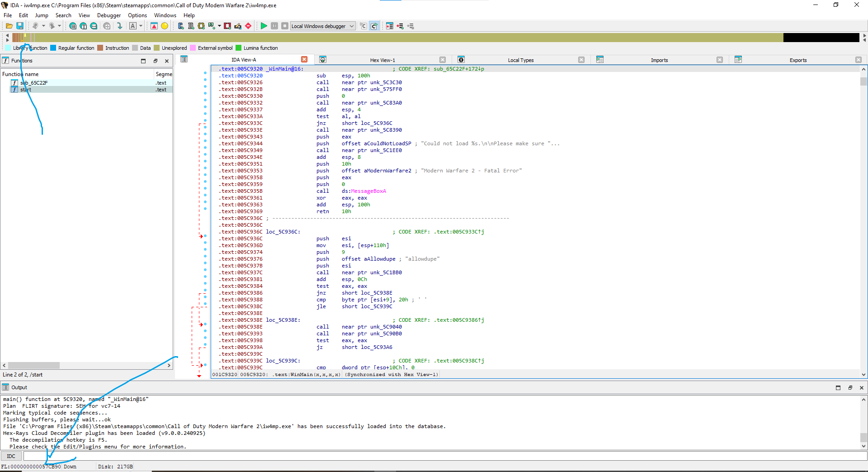Screen dimensions: 868x472
Task: Click the External symbol pink legend swatch
Action: click(x=193, y=48)
